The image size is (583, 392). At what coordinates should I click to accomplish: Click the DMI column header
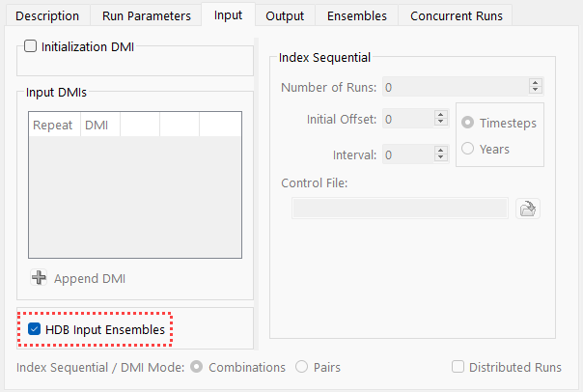(x=97, y=125)
